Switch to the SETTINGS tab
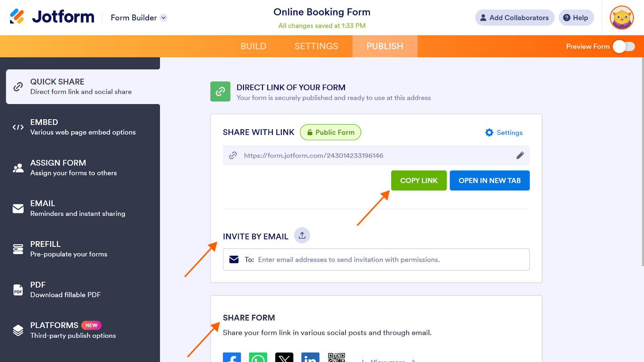Image resolution: width=644 pixels, height=362 pixels. [316, 46]
